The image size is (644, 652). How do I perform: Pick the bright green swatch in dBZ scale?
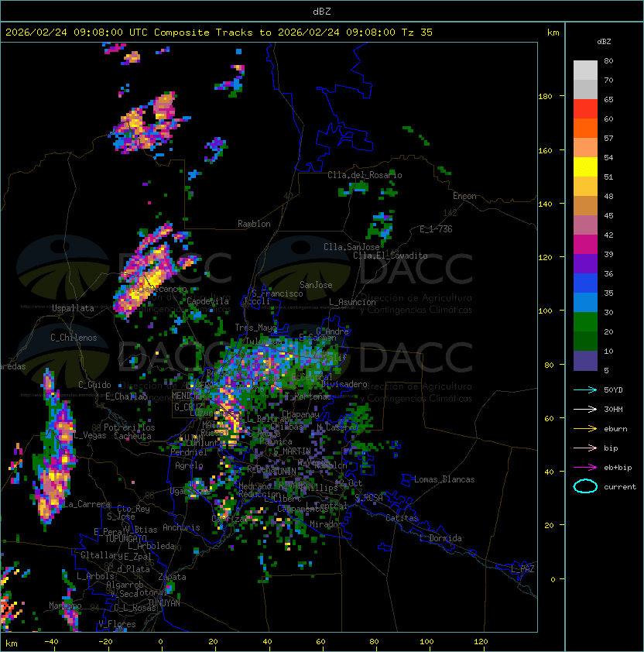(585, 322)
